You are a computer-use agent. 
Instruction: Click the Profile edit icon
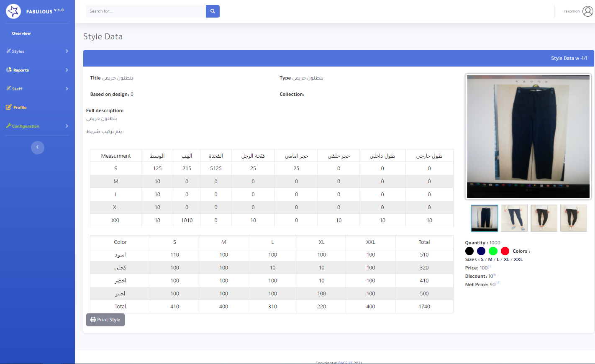pos(8,107)
